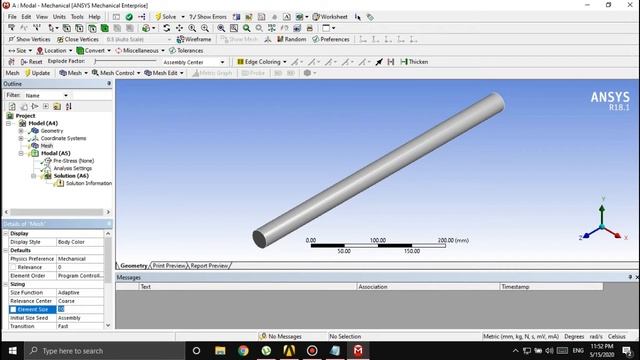Click the Solve lightning bolt button
The width and height of the screenshot is (640, 360).
tap(165, 17)
